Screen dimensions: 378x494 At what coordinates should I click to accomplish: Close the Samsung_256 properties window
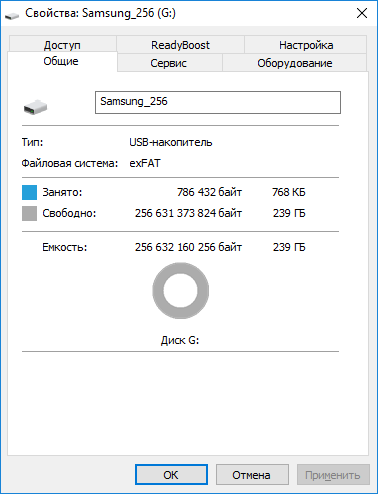click(x=362, y=13)
